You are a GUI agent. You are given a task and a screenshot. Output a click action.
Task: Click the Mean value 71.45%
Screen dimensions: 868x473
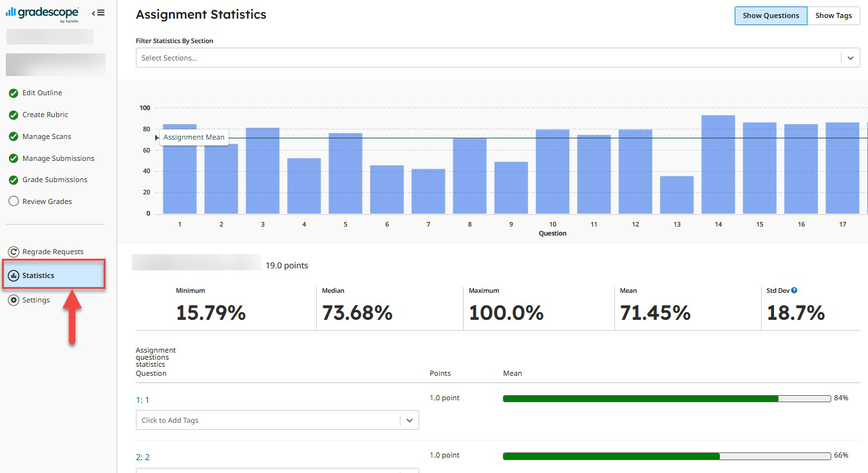pyautogui.click(x=655, y=313)
